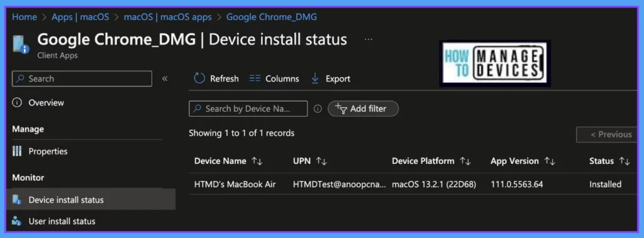Click the Refresh button label

pyautogui.click(x=225, y=78)
